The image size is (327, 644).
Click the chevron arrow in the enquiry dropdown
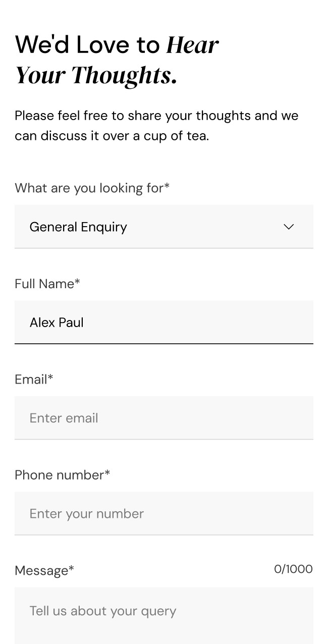(x=289, y=227)
